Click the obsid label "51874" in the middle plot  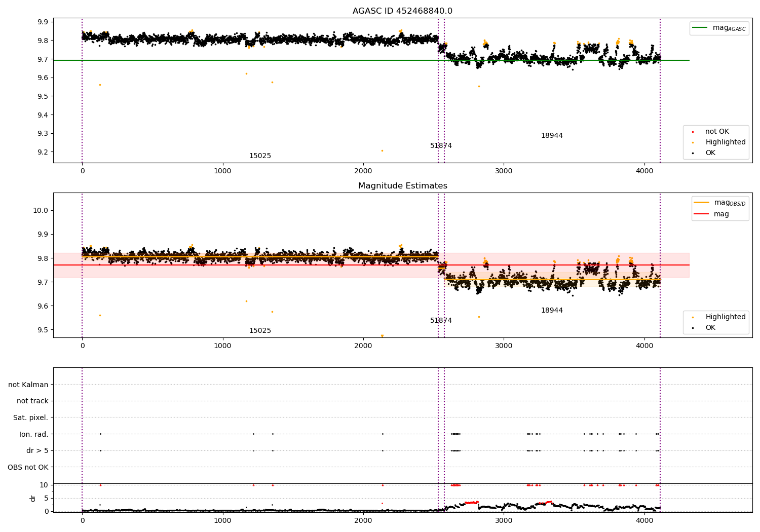(441, 321)
